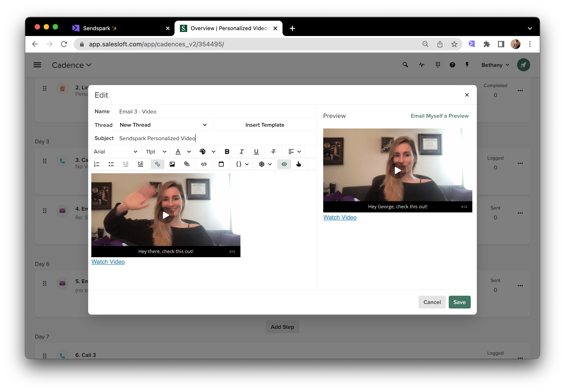Click the attachment paperclip icon
The height and width of the screenshot is (392, 565).
(187, 164)
